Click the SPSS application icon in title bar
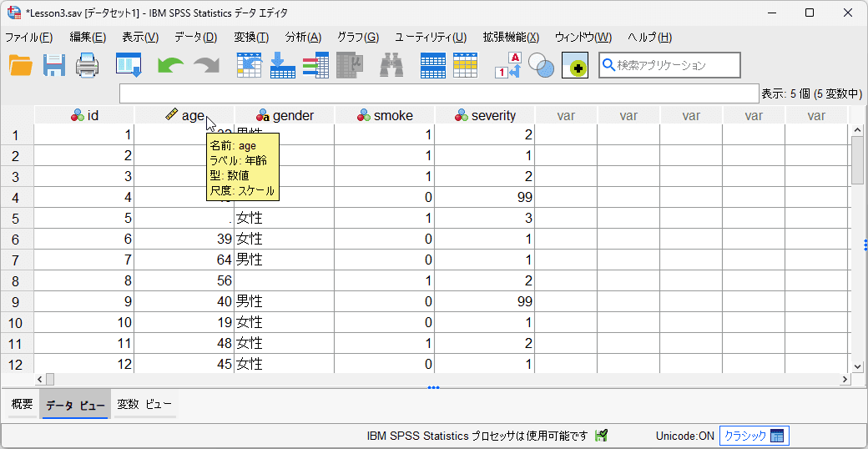This screenshot has width=868, height=449. tap(13, 13)
